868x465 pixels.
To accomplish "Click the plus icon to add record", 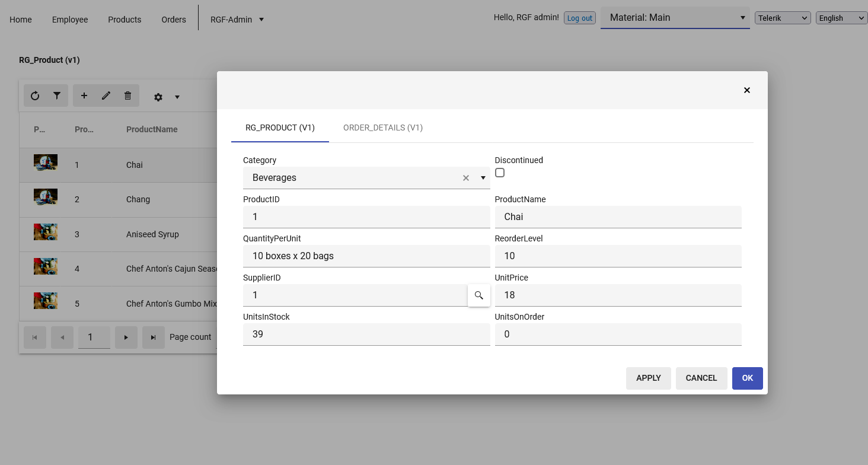I will click(x=84, y=95).
